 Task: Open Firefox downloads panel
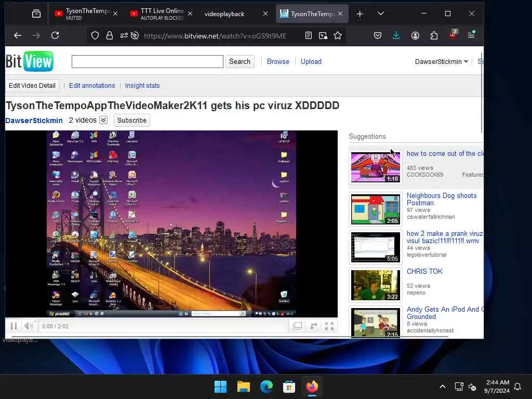[x=396, y=35]
